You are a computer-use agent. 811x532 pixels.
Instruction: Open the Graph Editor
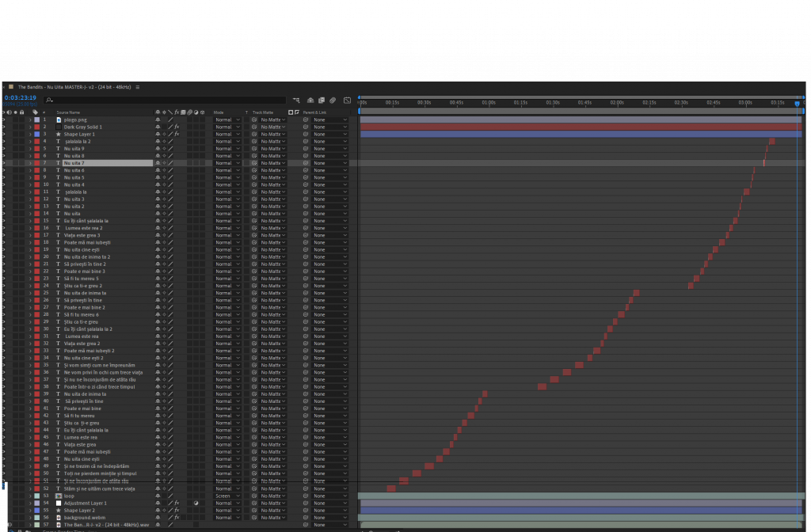click(x=347, y=101)
